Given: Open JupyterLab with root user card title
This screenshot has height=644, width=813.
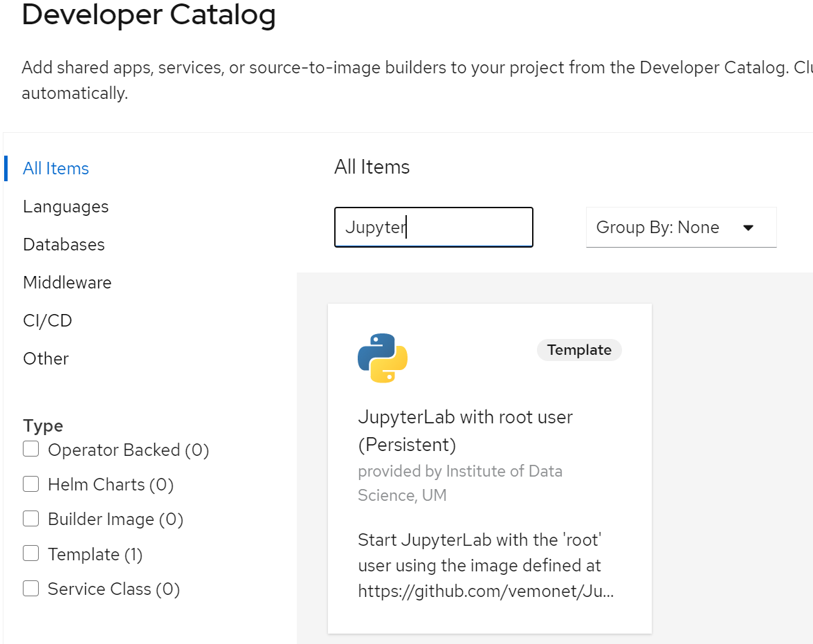Looking at the screenshot, I should (465, 431).
